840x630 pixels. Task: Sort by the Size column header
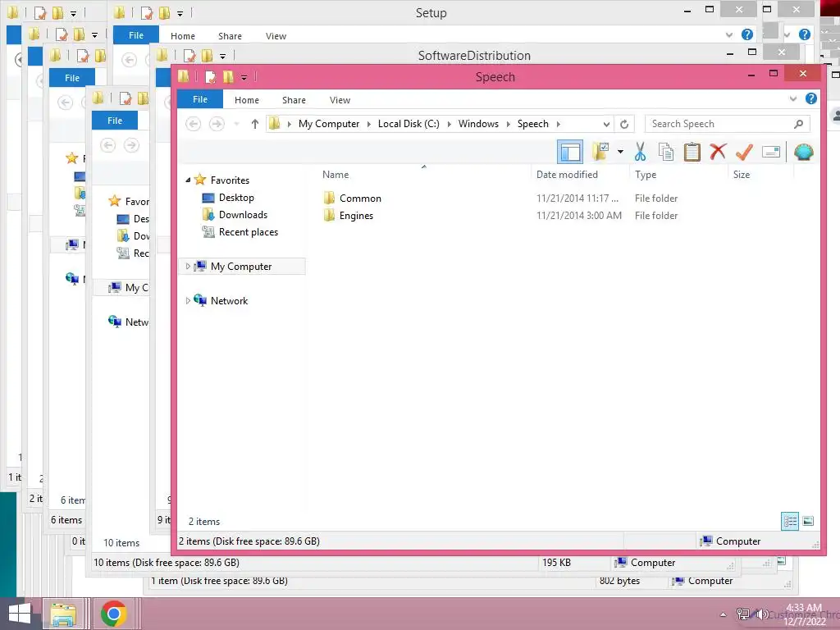point(742,175)
